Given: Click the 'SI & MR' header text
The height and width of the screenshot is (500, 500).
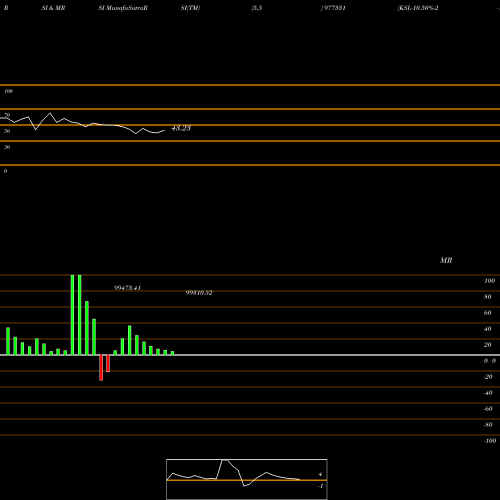Looking at the screenshot, I should (x=53, y=8).
